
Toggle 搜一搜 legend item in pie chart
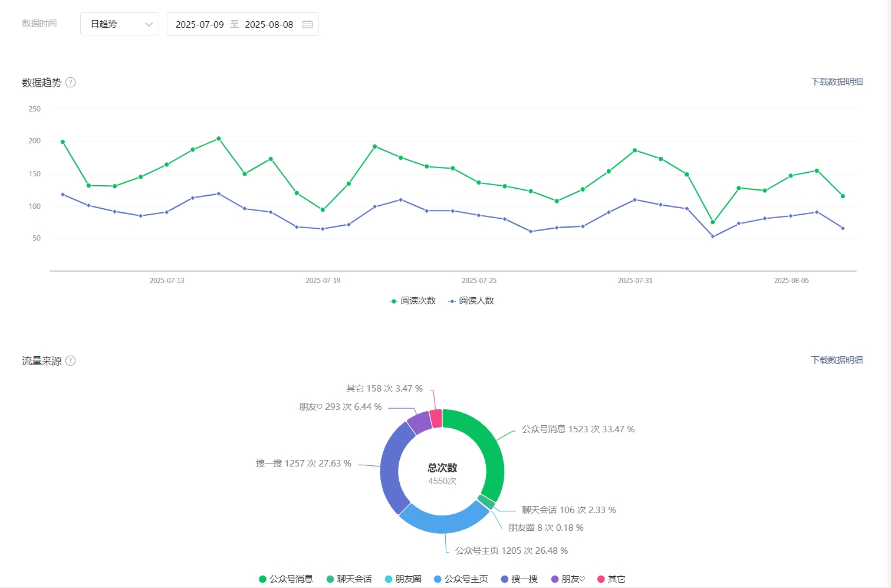point(520,579)
